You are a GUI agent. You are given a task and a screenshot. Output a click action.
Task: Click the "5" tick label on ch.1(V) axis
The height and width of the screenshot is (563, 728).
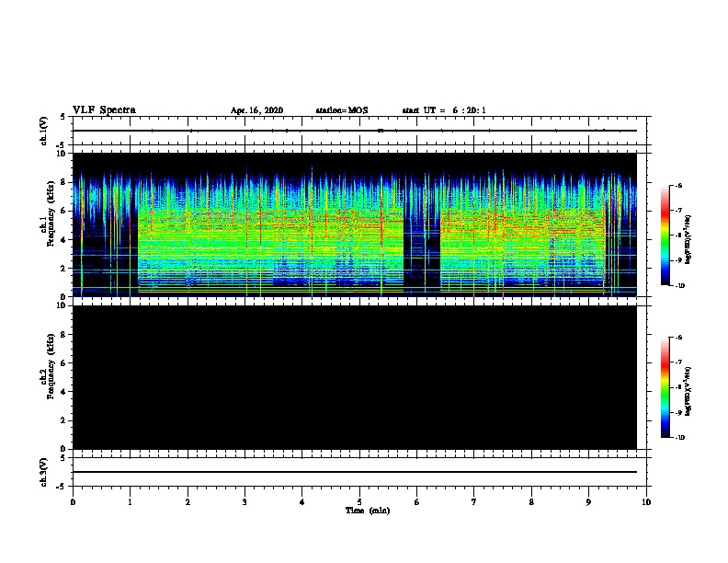click(x=64, y=117)
